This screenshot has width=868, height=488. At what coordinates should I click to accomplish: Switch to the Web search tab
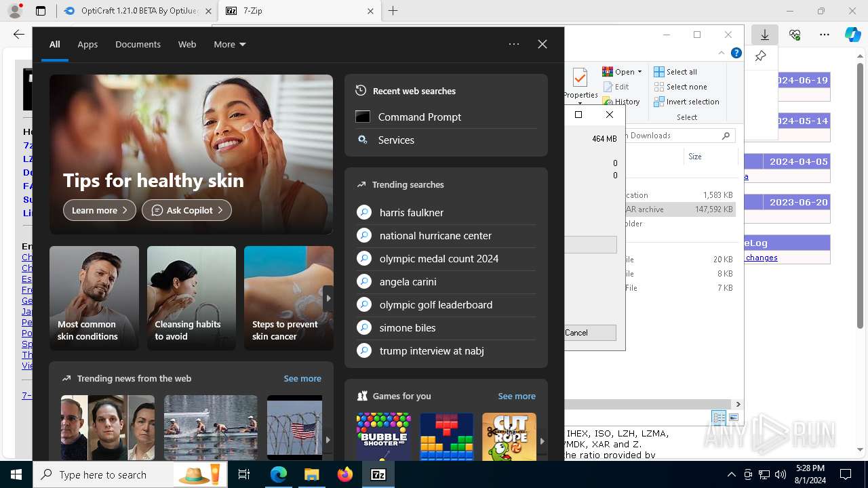click(x=187, y=44)
